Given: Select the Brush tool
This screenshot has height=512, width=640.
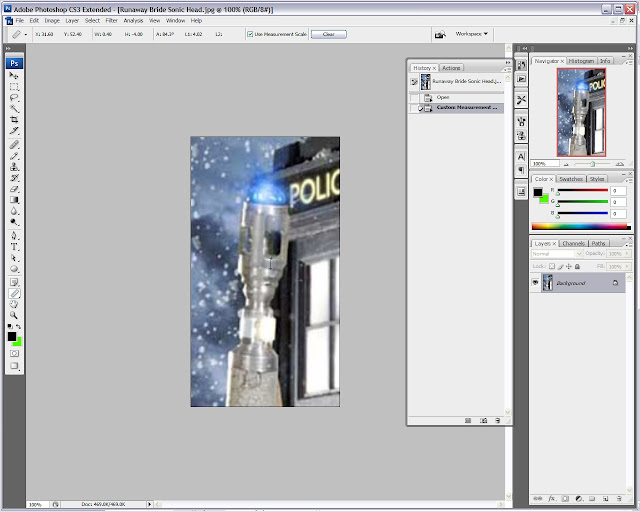Looking at the screenshot, I should (x=14, y=156).
